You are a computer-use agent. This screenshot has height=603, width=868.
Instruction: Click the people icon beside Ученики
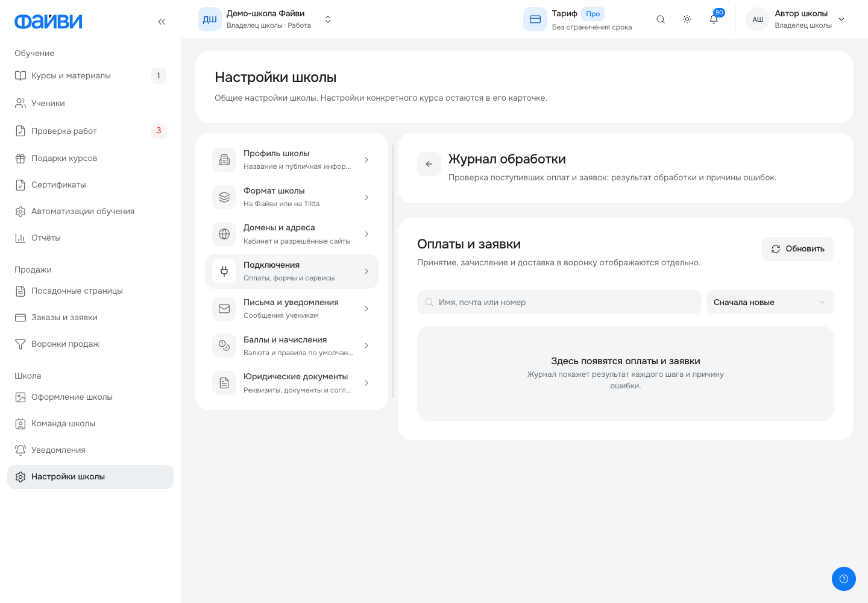tap(20, 103)
